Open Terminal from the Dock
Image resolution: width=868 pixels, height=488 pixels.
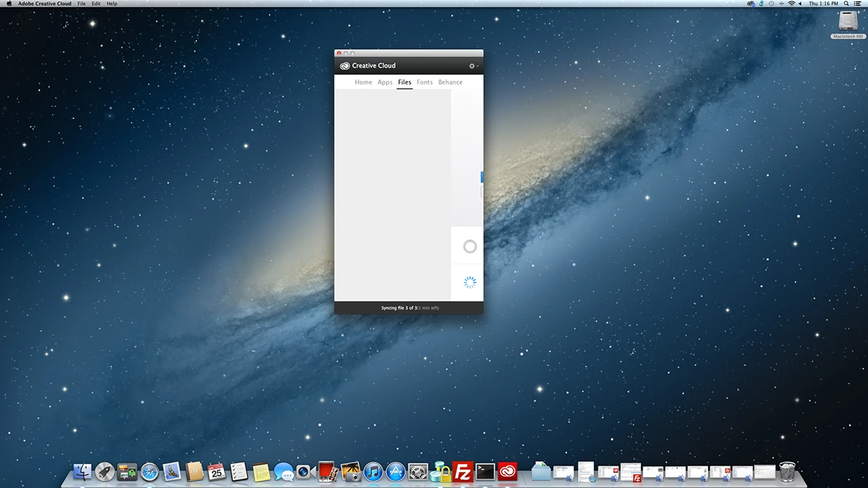click(485, 471)
